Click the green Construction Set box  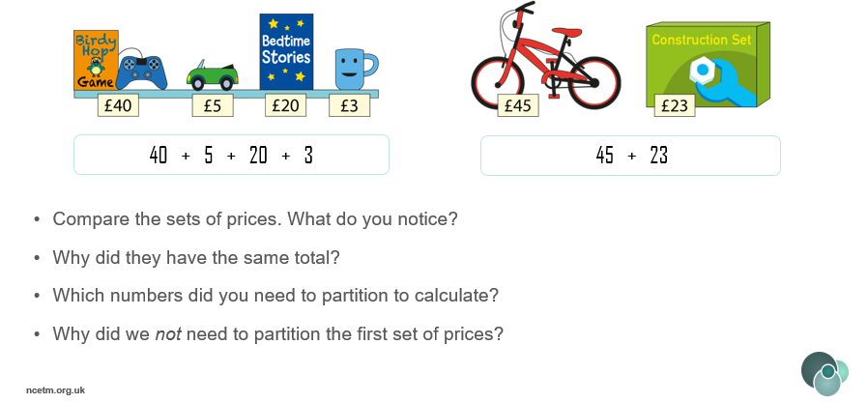click(708, 64)
